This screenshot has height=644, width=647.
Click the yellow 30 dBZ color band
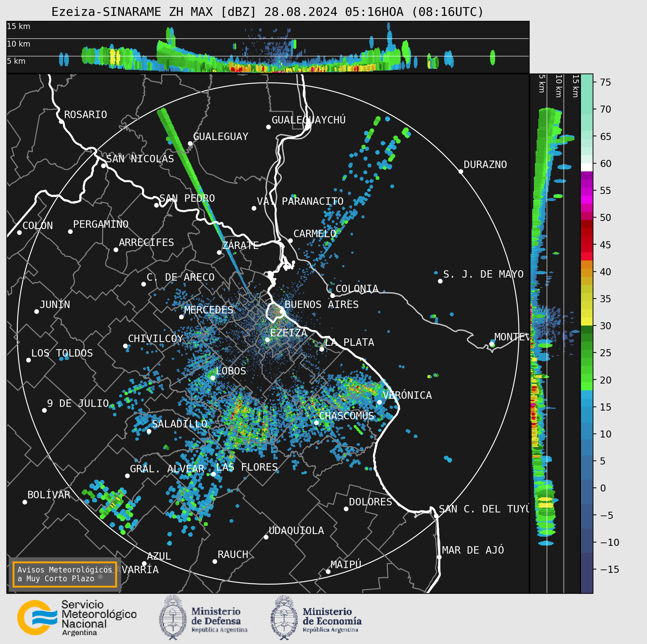point(587,321)
